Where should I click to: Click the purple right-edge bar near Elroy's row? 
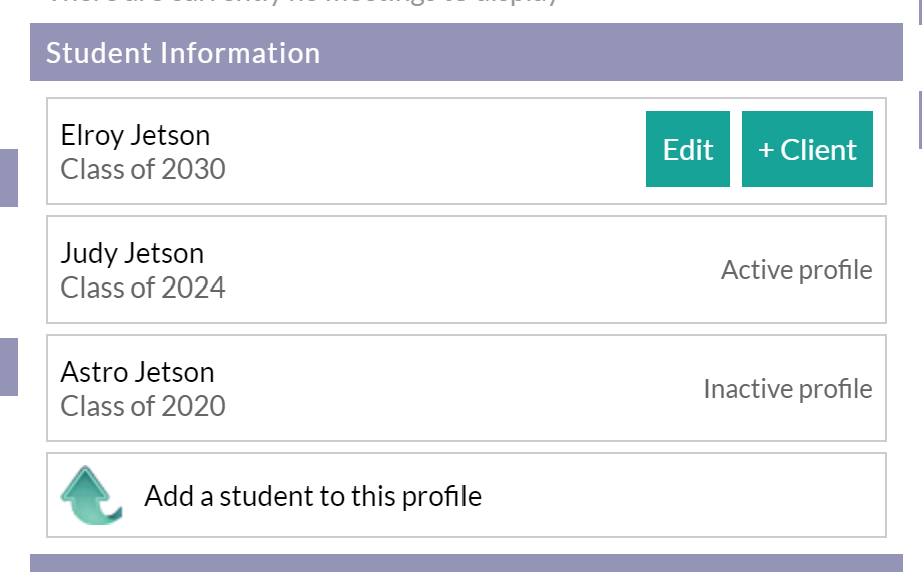click(920, 120)
